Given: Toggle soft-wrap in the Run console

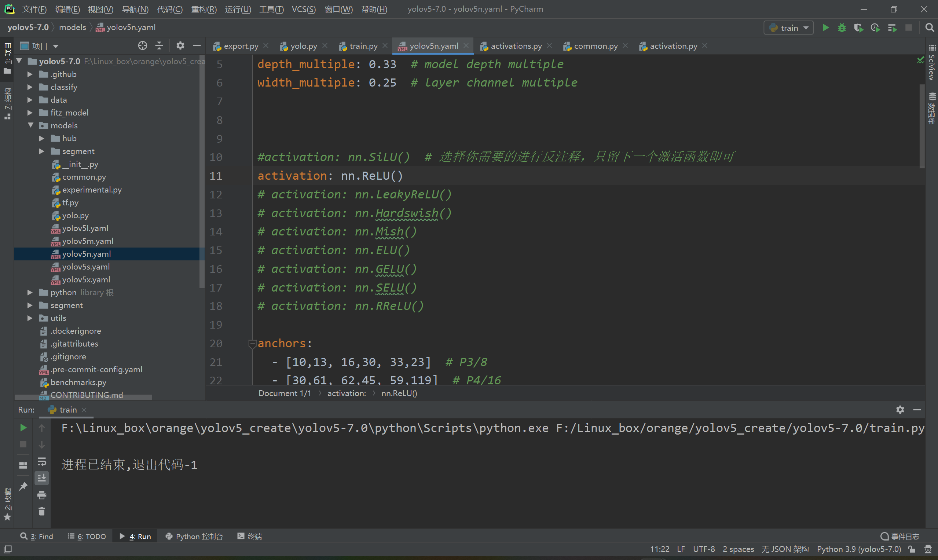Looking at the screenshot, I should [41, 461].
